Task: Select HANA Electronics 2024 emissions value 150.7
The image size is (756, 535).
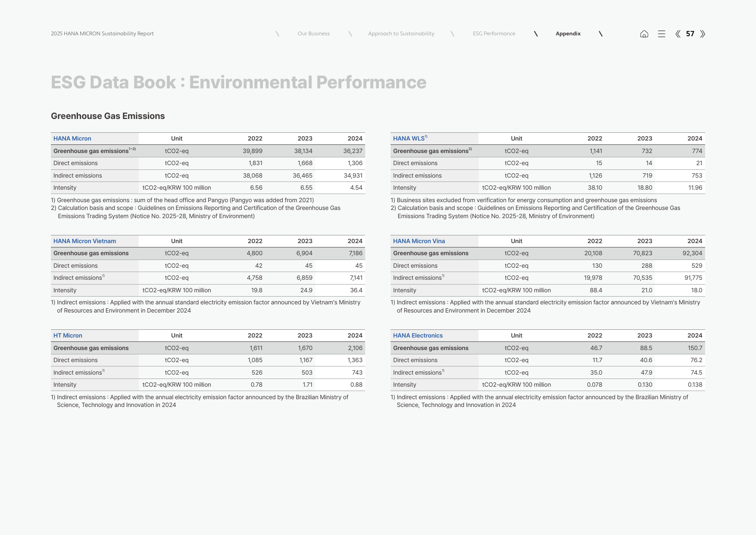Action: click(x=695, y=348)
